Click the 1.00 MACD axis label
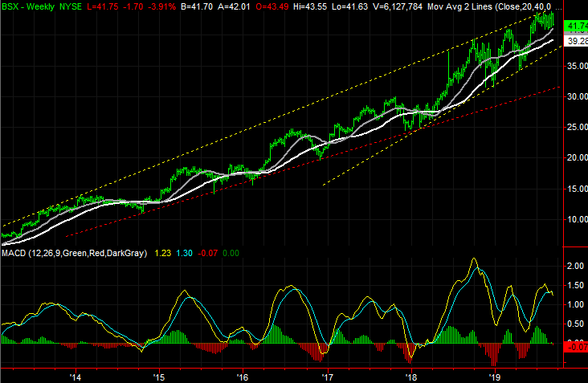The width and height of the screenshot is (588, 383). [x=576, y=304]
